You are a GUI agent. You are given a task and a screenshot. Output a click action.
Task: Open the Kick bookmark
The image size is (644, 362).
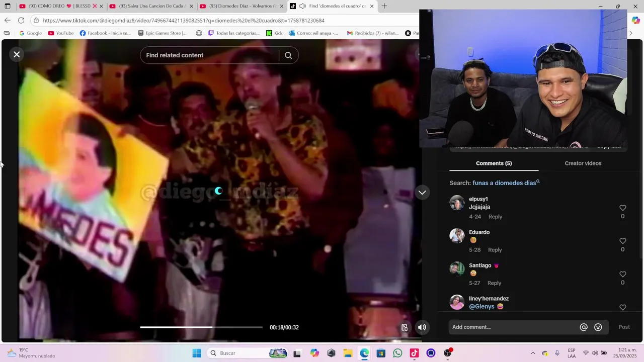(274, 33)
